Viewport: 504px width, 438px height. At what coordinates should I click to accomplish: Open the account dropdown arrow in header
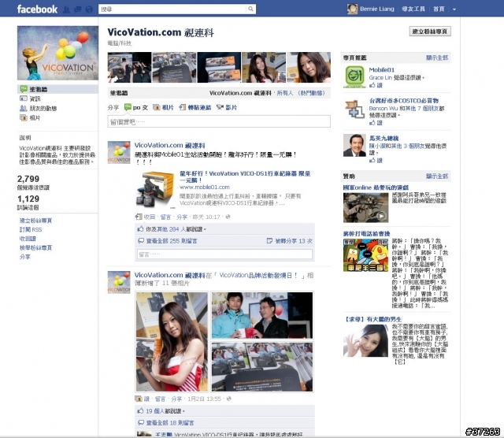[x=454, y=9]
